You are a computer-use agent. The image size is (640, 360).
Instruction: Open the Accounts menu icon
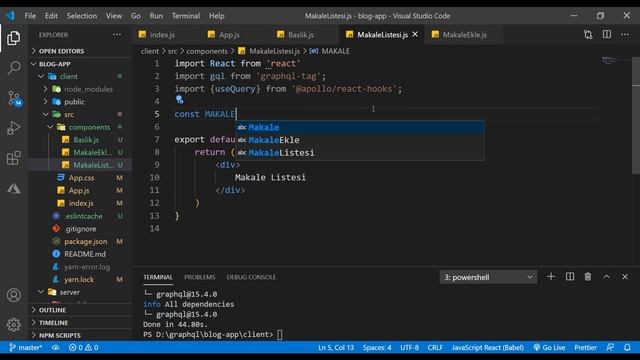point(13,295)
